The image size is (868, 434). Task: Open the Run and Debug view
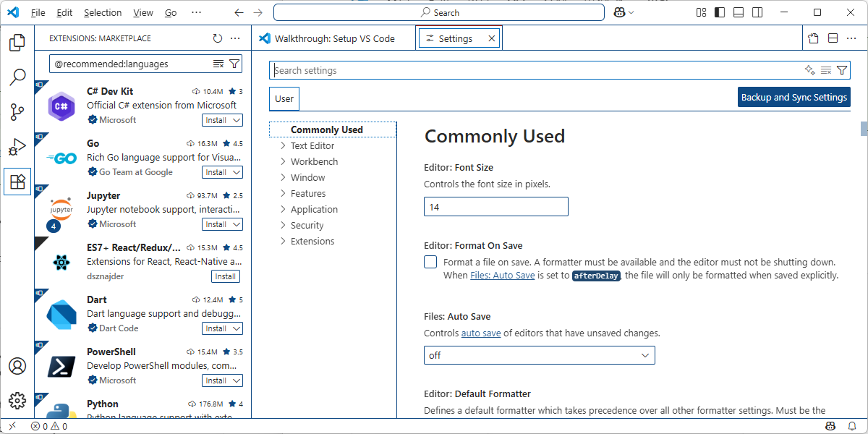tap(17, 146)
